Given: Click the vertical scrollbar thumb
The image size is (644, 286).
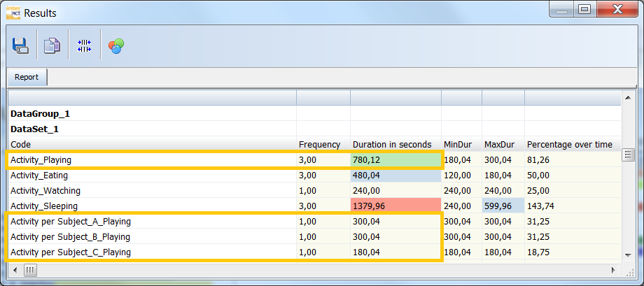Looking at the screenshot, I should (x=628, y=155).
